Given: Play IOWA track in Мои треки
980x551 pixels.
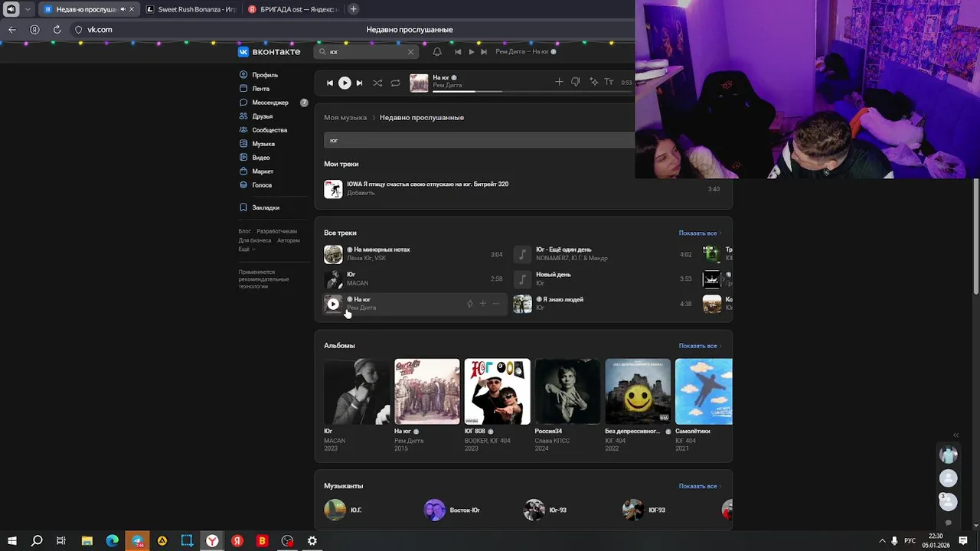Looking at the screenshot, I should pos(333,188).
